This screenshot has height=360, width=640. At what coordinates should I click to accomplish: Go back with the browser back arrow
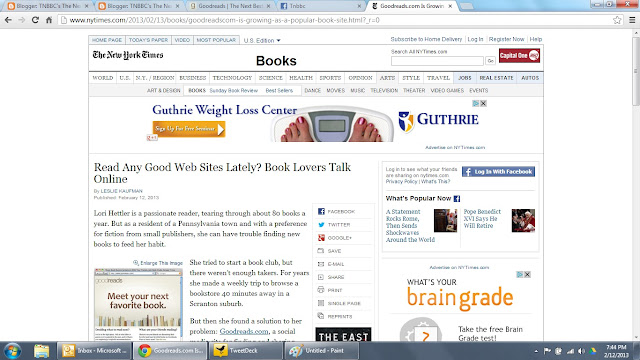click(x=8, y=20)
